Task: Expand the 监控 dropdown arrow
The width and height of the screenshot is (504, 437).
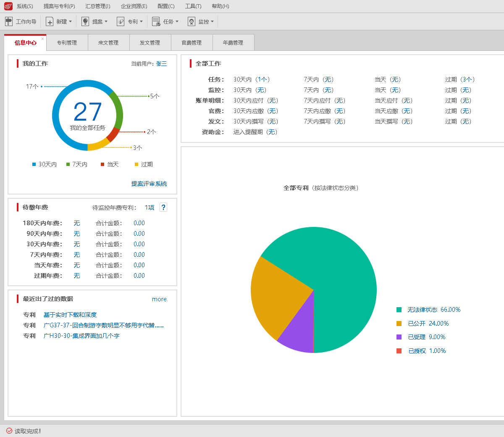Action: point(212,21)
